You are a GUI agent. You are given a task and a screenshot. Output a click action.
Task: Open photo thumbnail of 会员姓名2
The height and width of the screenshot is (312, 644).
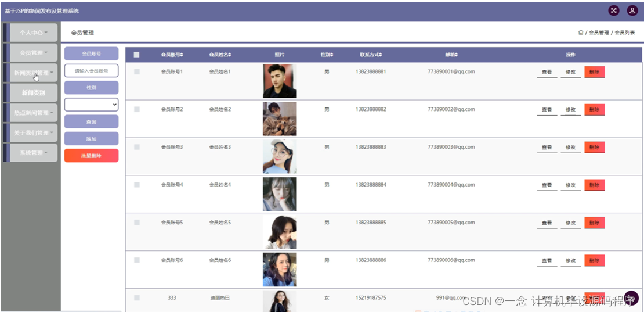coord(280,119)
